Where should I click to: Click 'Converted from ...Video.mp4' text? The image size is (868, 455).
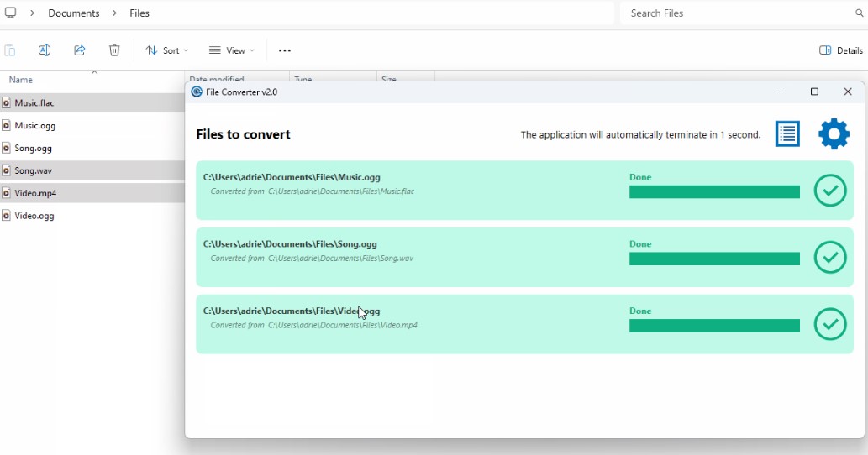[314, 325]
